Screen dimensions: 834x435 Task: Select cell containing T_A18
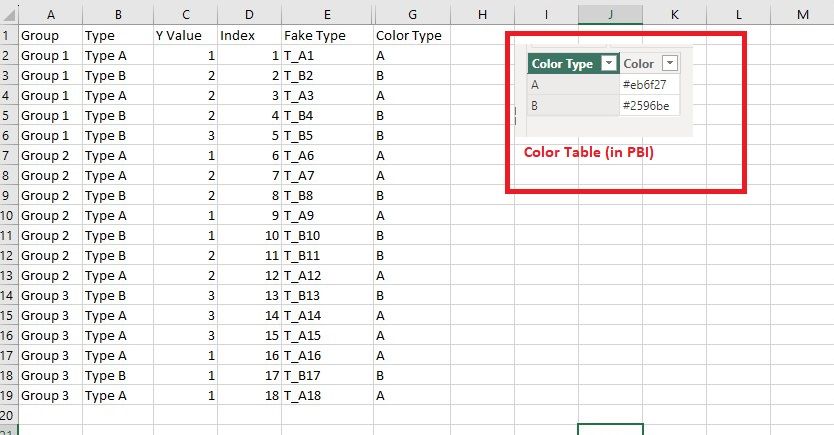327,395
